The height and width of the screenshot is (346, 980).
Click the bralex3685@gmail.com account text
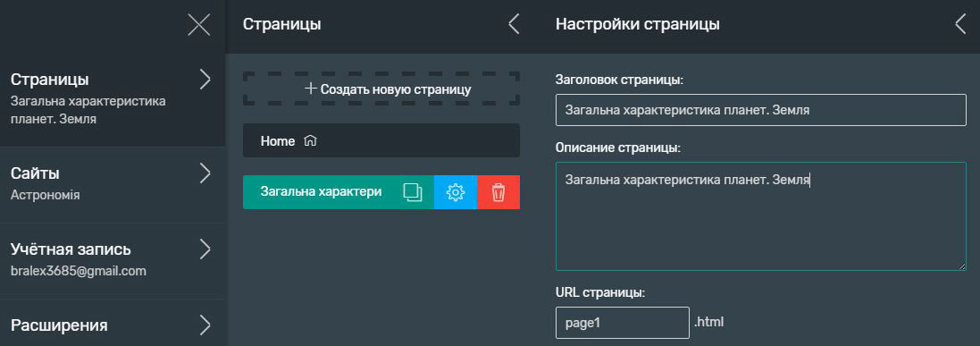(79, 272)
